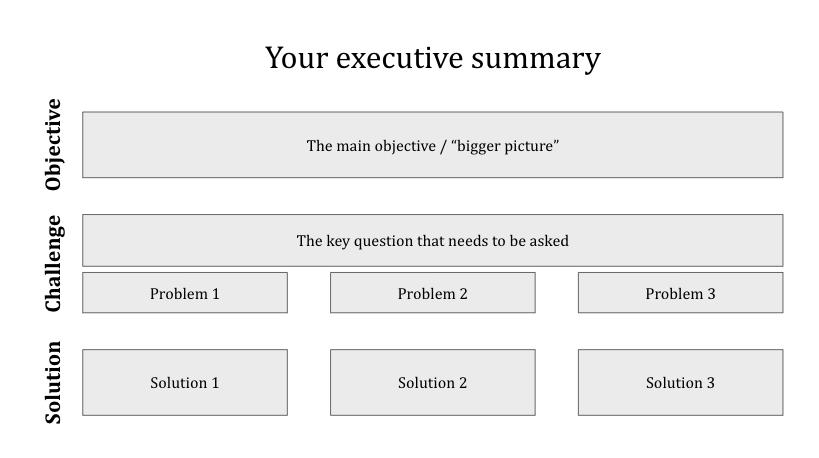Image resolution: width=819 pixels, height=458 pixels.
Task: Click the key question box
Action: tap(432, 241)
